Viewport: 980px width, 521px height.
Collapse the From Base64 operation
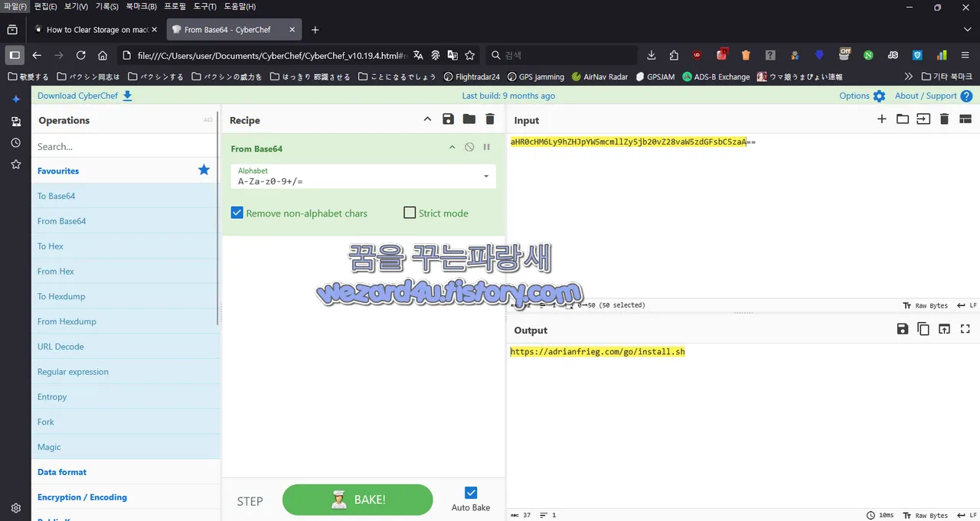pos(452,148)
